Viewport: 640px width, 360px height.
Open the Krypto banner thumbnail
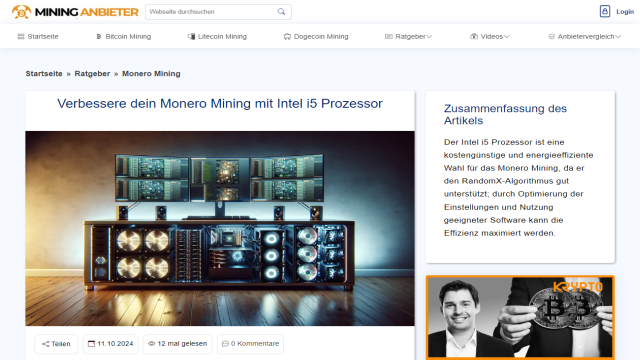click(x=520, y=318)
